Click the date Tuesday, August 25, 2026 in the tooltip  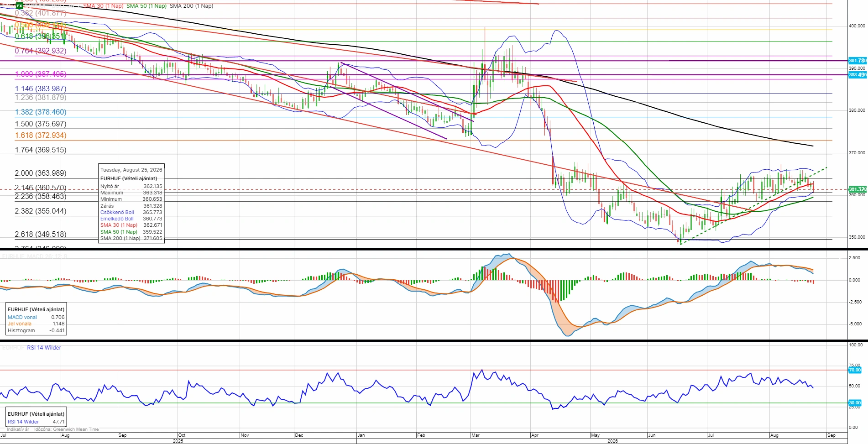click(131, 170)
